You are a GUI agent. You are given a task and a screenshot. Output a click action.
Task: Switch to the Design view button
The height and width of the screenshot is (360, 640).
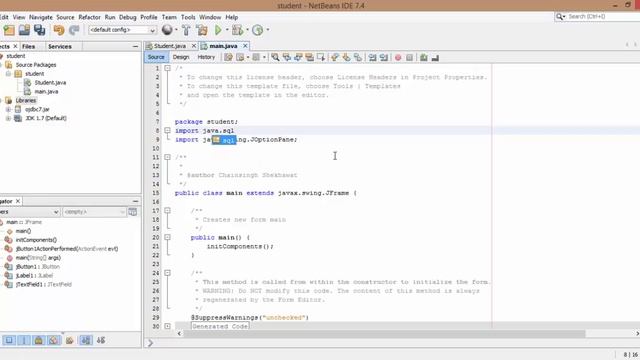(181, 57)
